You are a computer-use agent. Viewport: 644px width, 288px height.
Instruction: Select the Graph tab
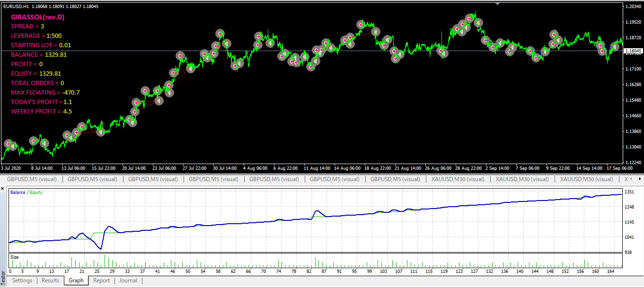click(x=76, y=280)
